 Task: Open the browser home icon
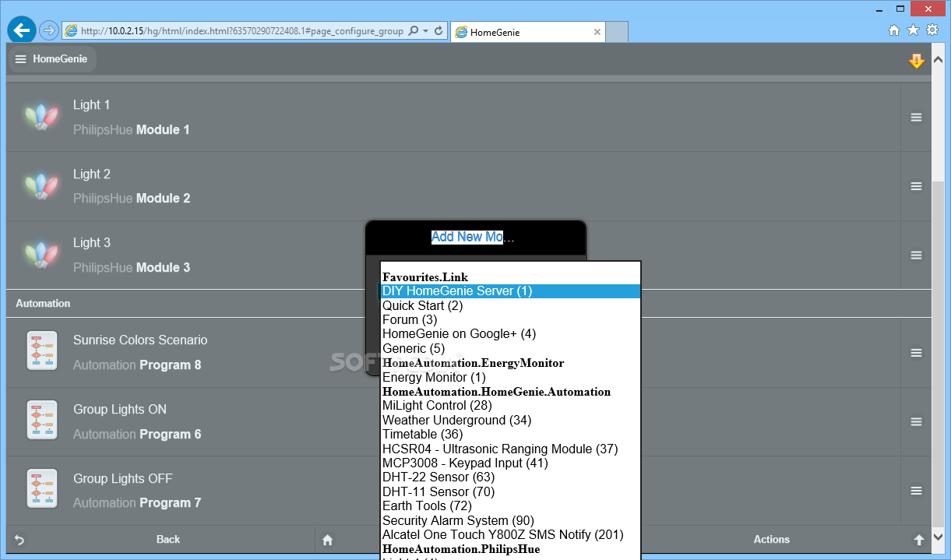[x=894, y=30]
